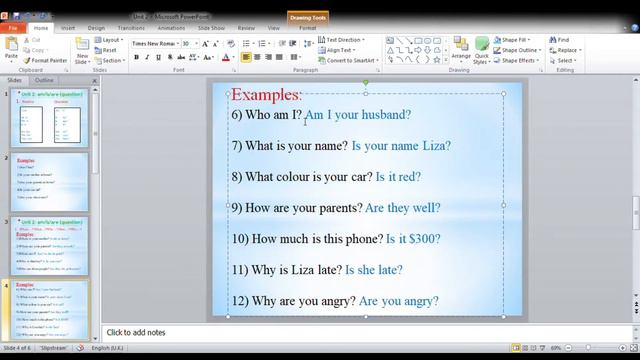
Task: Toggle Underline formatting
Action: pyautogui.click(x=158, y=58)
